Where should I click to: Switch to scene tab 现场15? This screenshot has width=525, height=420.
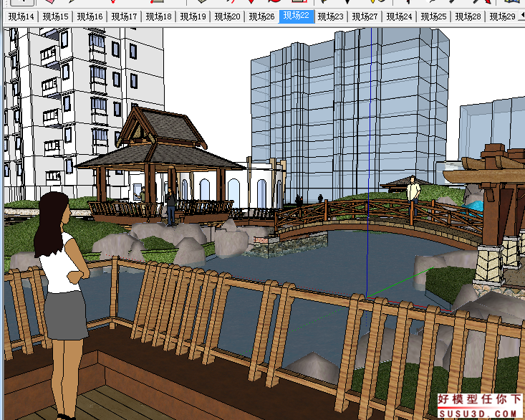click(55, 16)
